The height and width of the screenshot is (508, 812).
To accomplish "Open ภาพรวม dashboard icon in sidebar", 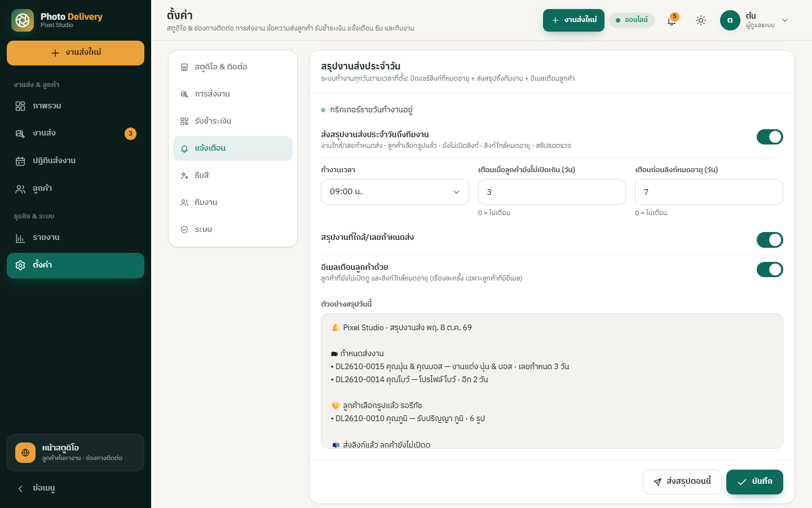I will tap(20, 106).
